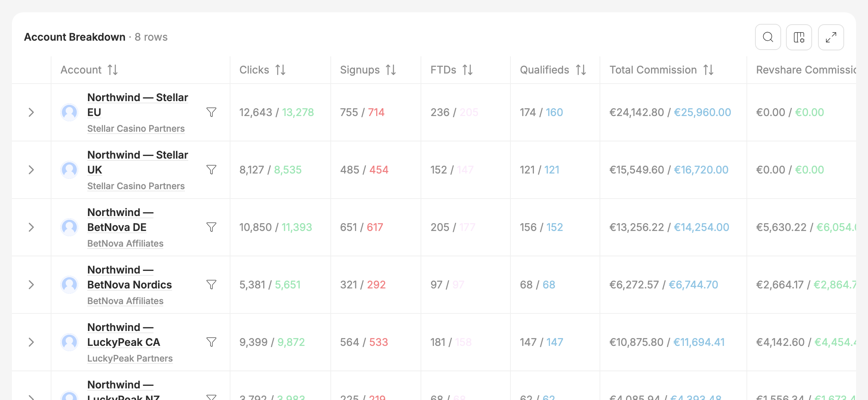Select commission €24,142.80 / €25,960.00
Viewport: 868px width, 400px height.
click(670, 112)
